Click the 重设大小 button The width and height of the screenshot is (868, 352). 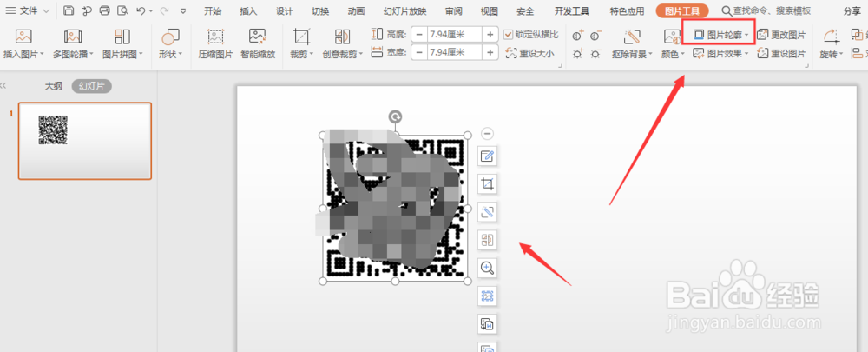pyautogui.click(x=530, y=54)
